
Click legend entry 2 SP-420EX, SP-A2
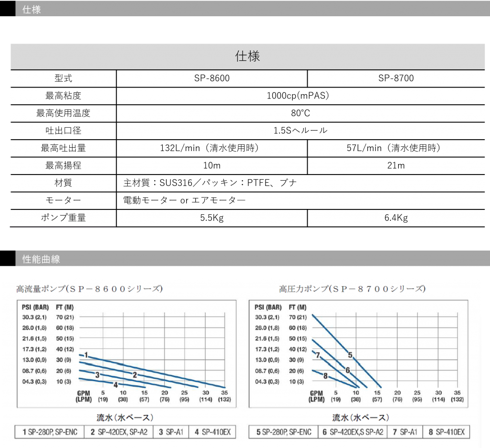tap(119, 432)
